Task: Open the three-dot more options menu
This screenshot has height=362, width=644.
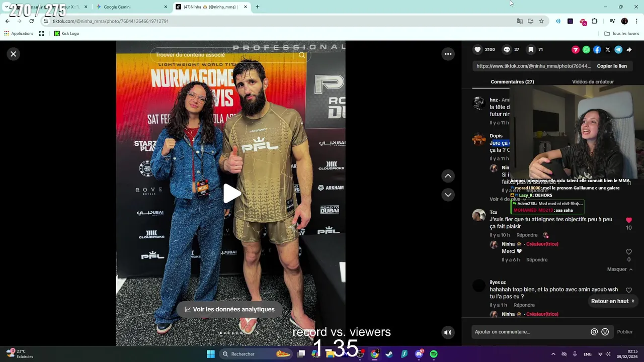Action: (x=448, y=54)
